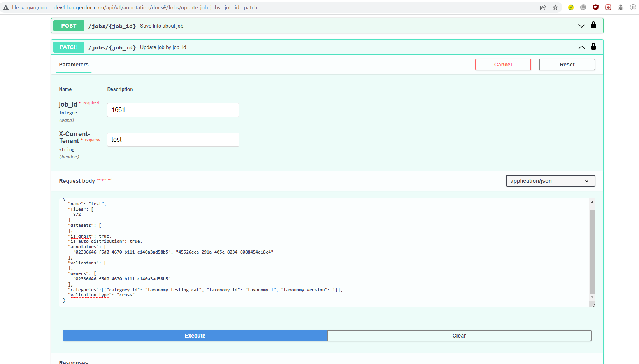The height and width of the screenshot is (364, 639).
Task: Click the Clear button
Action: (x=459, y=336)
